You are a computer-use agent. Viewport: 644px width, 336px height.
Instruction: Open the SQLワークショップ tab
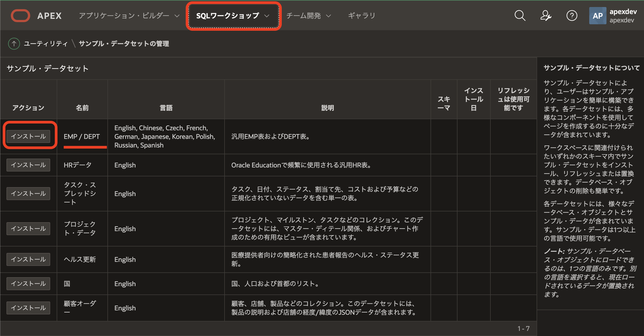click(227, 16)
